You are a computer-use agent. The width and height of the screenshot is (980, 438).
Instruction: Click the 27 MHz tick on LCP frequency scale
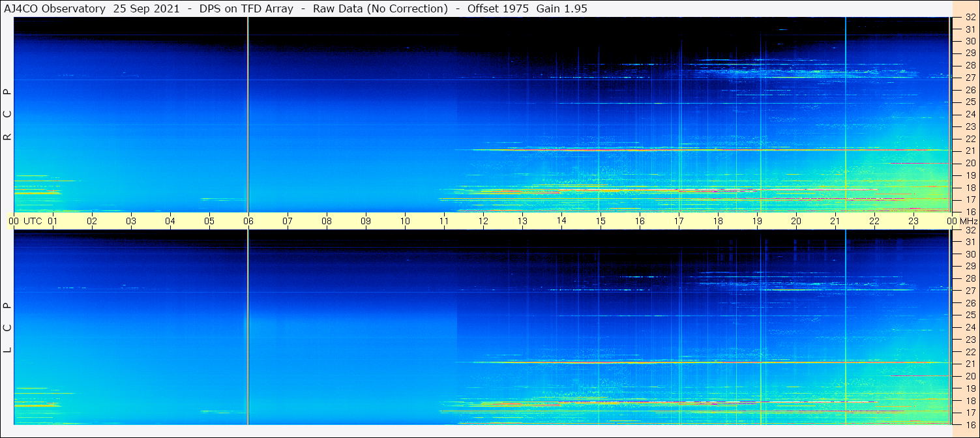970,291
